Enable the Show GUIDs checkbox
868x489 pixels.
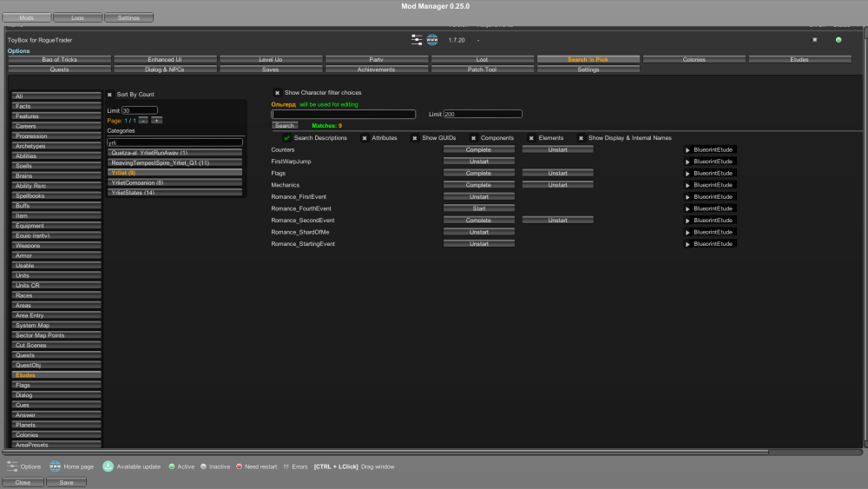point(415,138)
